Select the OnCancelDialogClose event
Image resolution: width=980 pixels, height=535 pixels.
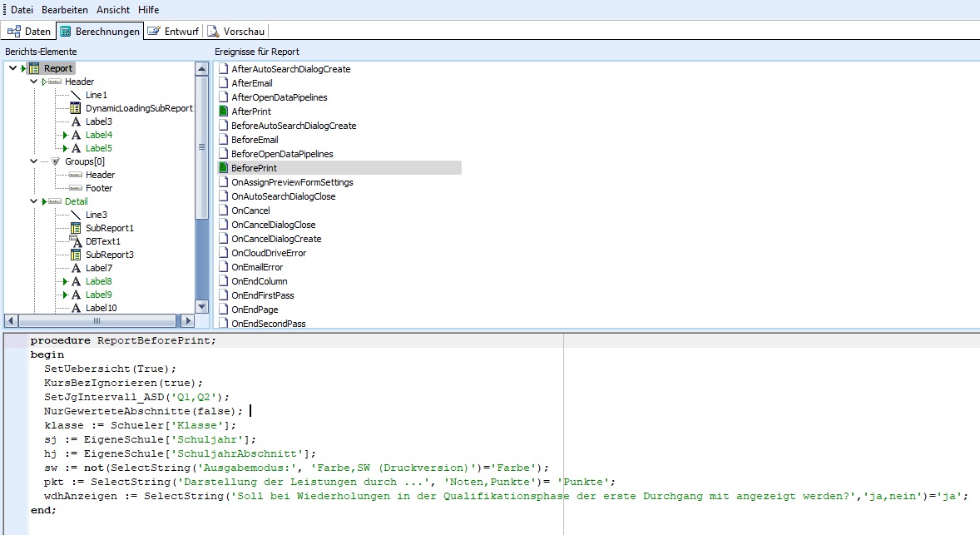(x=273, y=225)
